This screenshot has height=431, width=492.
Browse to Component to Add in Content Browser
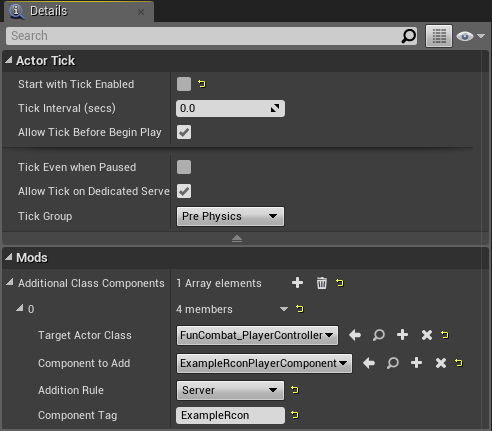tap(393, 363)
